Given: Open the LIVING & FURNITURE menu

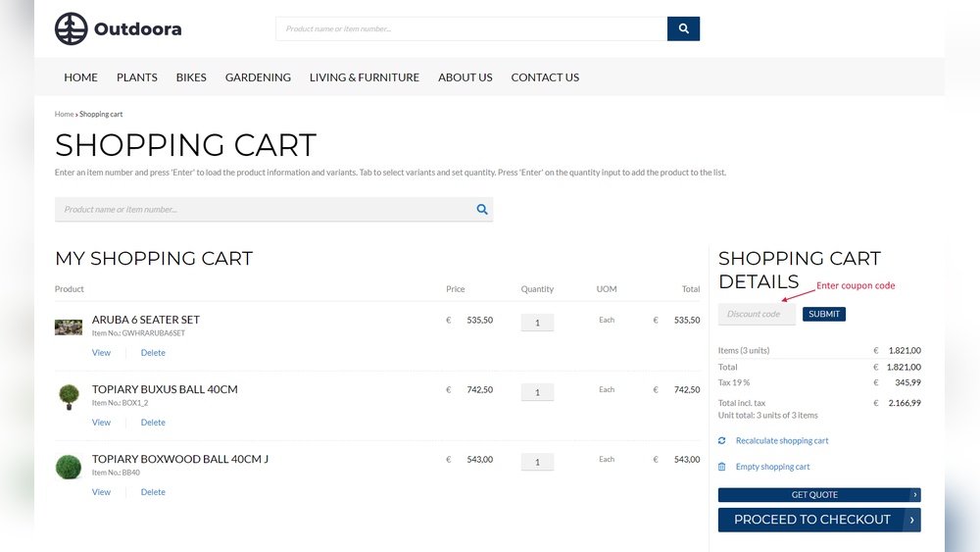Looking at the screenshot, I should 365,76.
